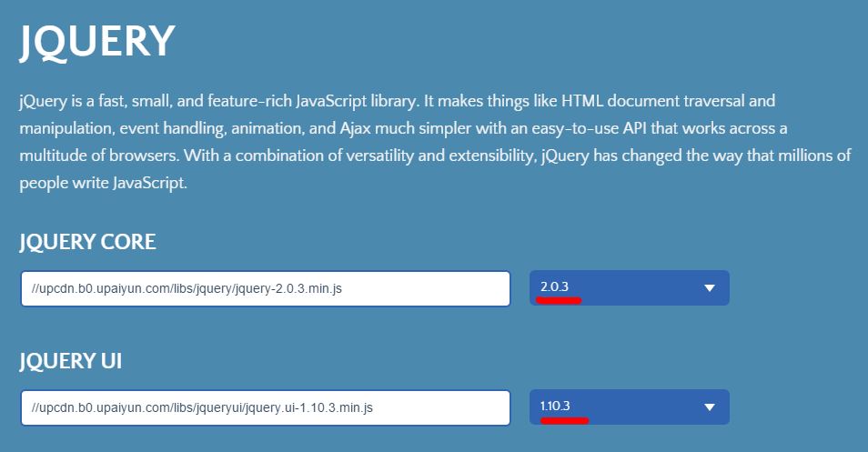Viewport: 868px width, 452px height.
Task: Click the arrow icon beside 1.10.3
Action: tap(709, 407)
